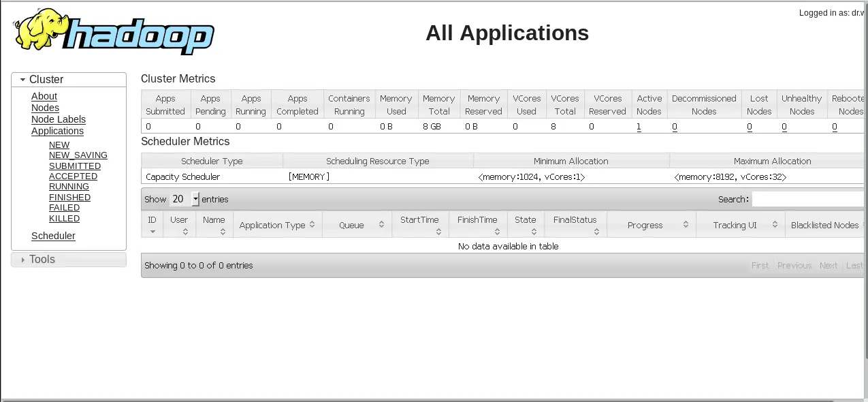Screen dimensions: 868x402
Task: Sort by StartTime column arrows
Action: (438, 232)
